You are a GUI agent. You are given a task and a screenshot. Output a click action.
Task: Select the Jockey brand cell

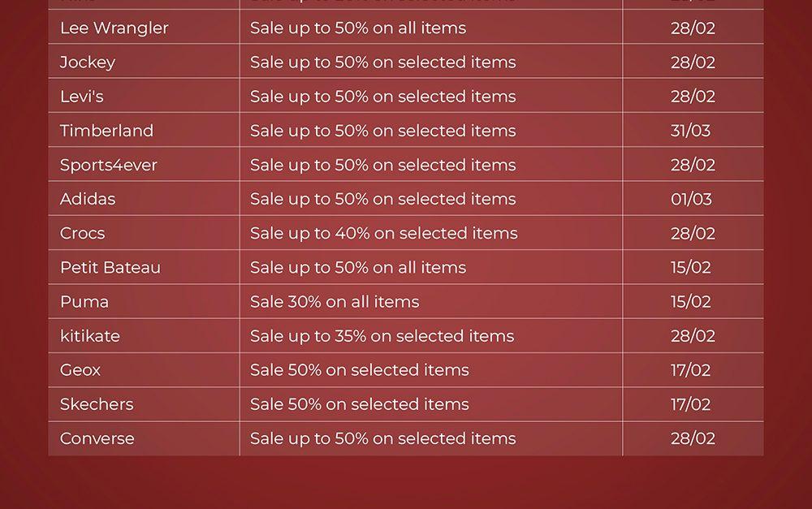(x=88, y=63)
